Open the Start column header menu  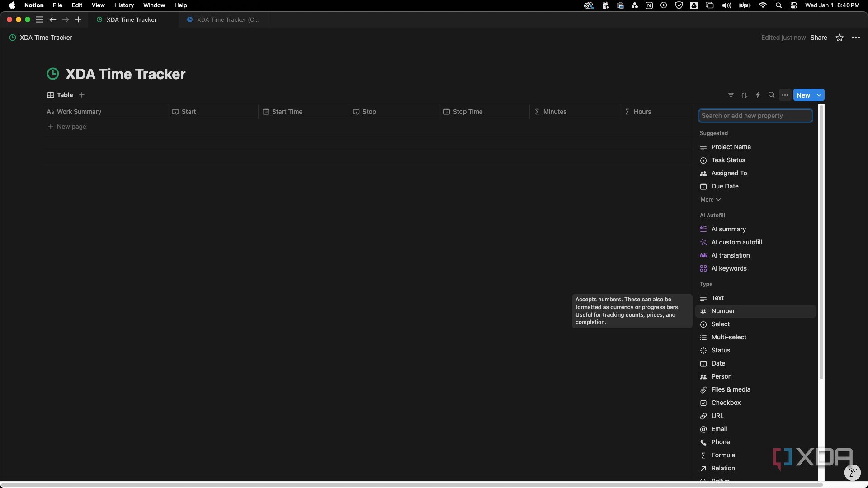[213, 112]
